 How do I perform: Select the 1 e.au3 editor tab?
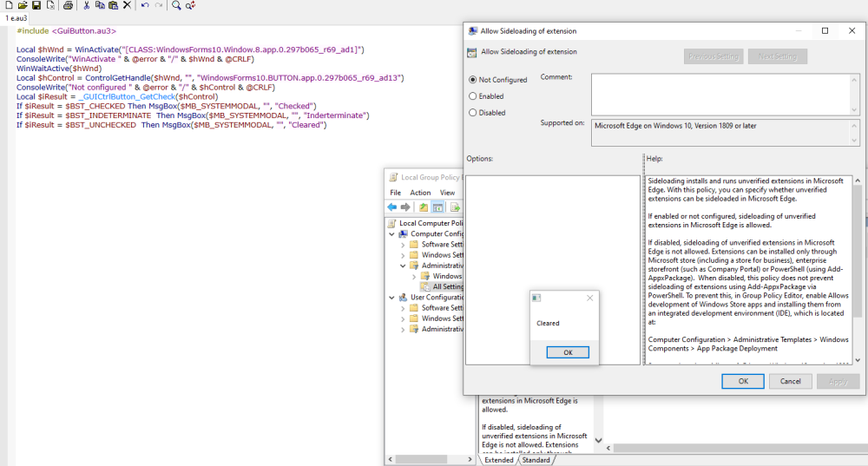16,18
